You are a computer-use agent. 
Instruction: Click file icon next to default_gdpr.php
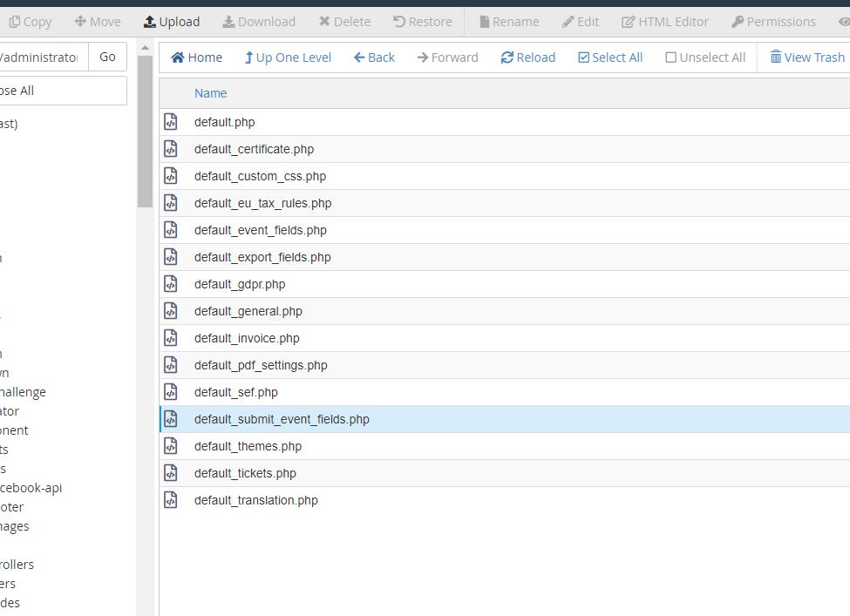(171, 284)
